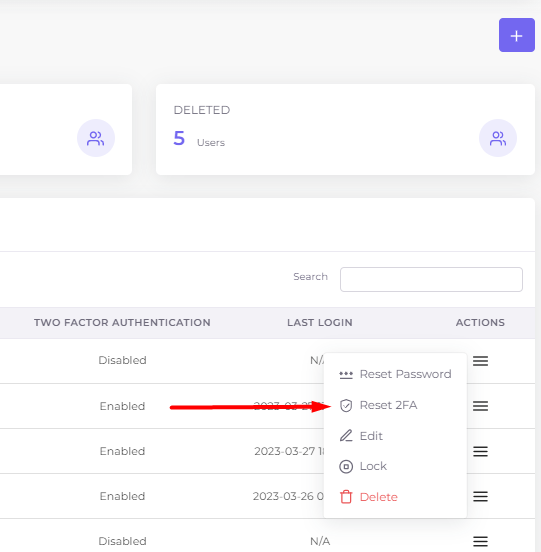The height and width of the screenshot is (552, 541).
Task: Click the password dots icon
Action: (346, 375)
